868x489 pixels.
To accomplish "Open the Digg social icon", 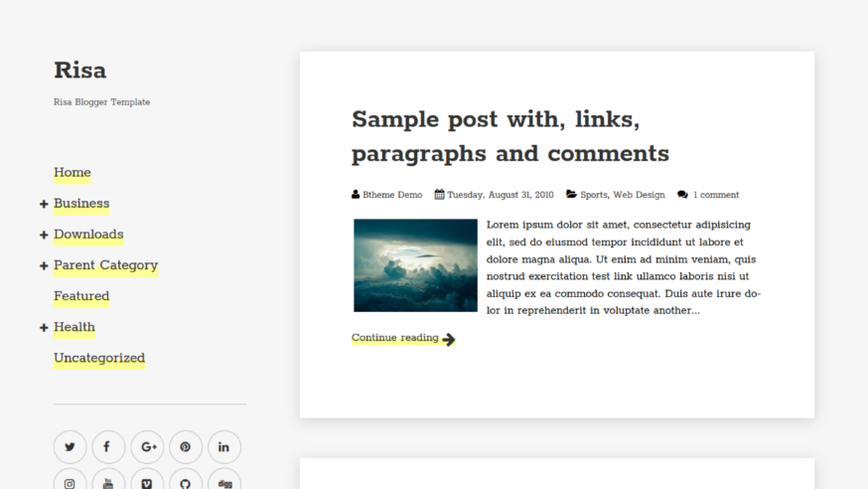I will (224, 480).
